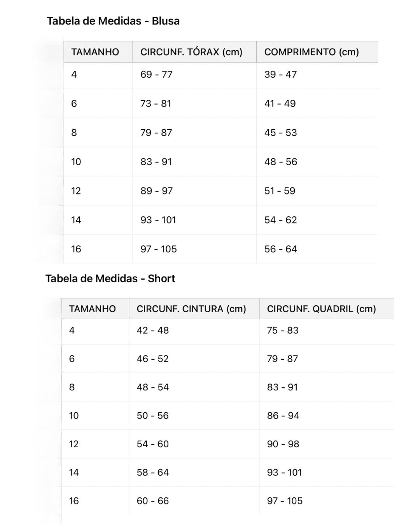Select the '54 - 62' length cell
The height and width of the screenshot is (525, 420).
[x=280, y=220]
